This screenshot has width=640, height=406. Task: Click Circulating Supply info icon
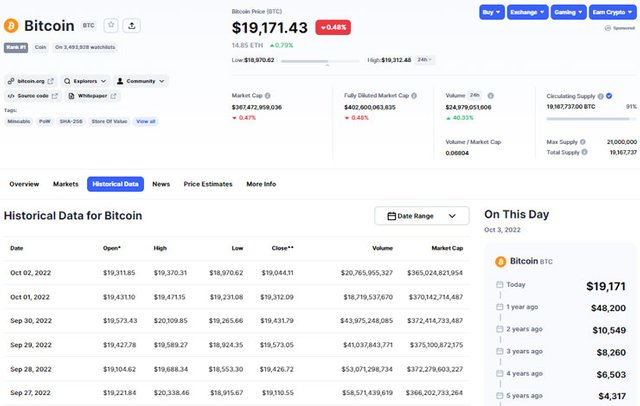click(x=600, y=96)
